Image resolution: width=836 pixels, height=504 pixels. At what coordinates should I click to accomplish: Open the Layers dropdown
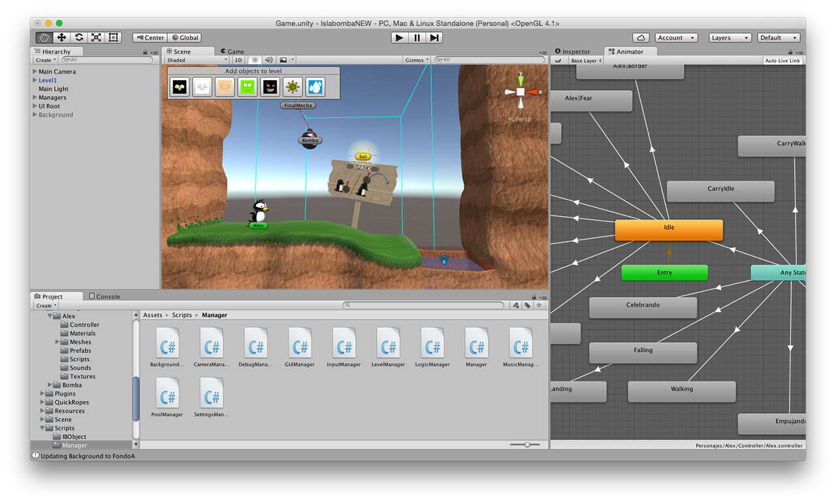[730, 38]
